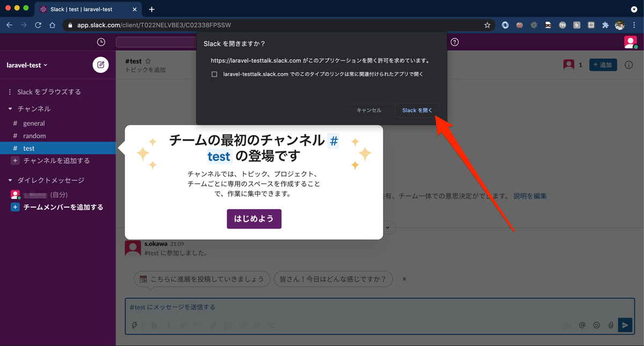The width and height of the screenshot is (644, 346).
Task: Click suggestion '皆さん！今日はどんな感じですか？'
Action: 333,279
